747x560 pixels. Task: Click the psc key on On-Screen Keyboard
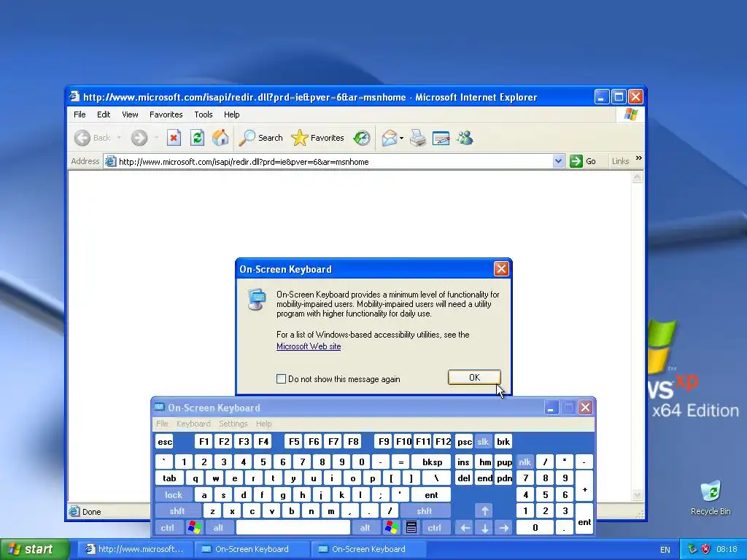tap(464, 441)
